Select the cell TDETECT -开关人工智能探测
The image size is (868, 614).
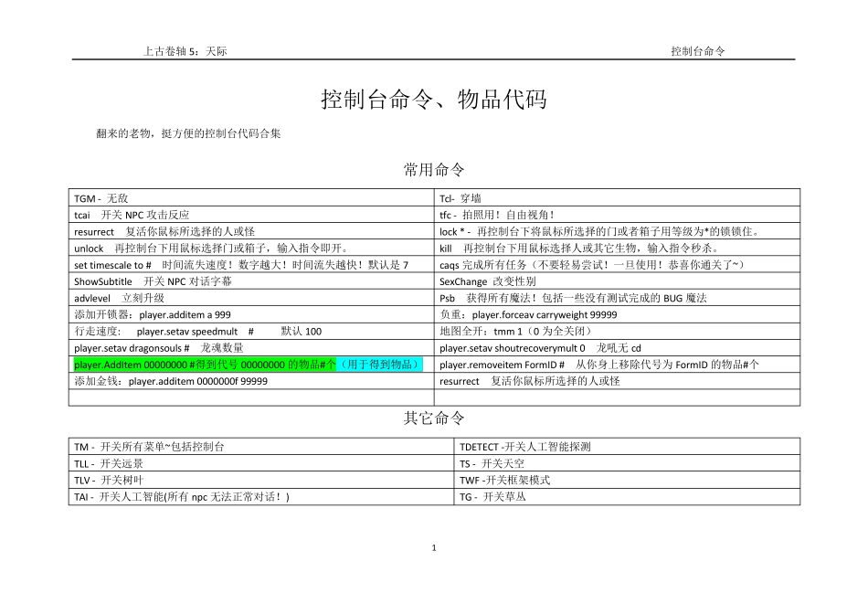pyautogui.click(x=627, y=446)
